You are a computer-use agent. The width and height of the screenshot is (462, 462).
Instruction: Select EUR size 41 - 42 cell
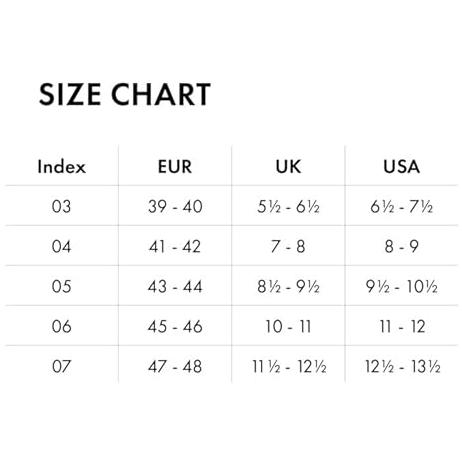[175, 246]
